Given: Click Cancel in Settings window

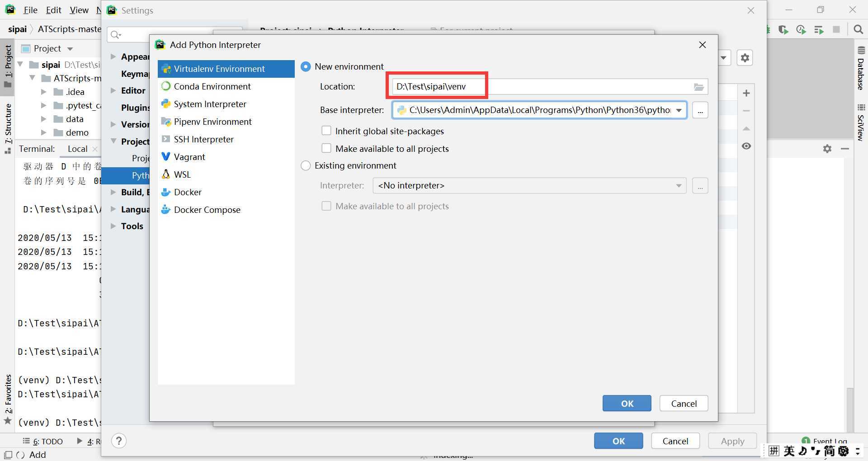Looking at the screenshot, I should coord(675,441).
